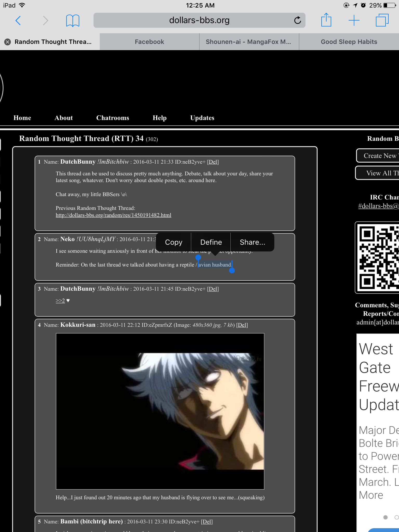Open the anime image in post 4
Viewport: 399px width, 532px height.
click(x=160, y=411)
